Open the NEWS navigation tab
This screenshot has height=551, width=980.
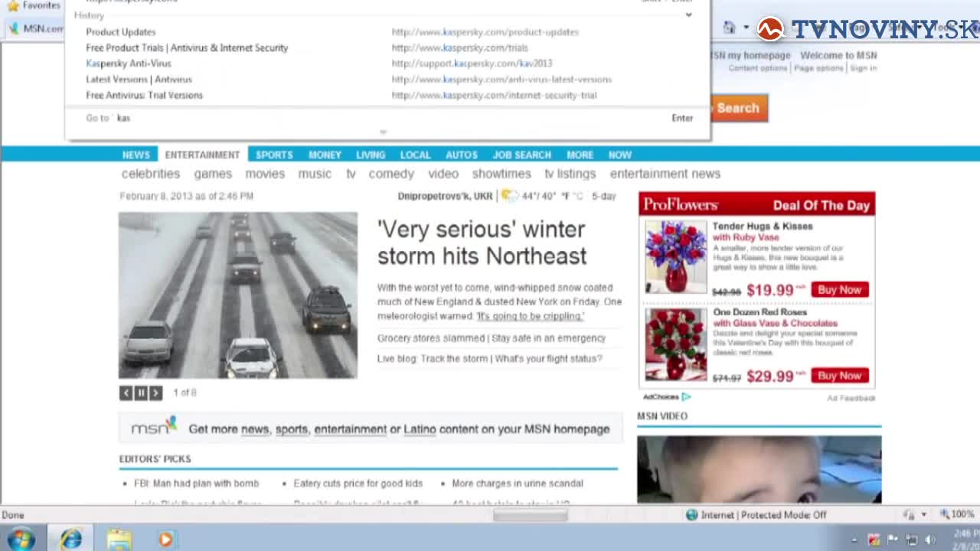136,155
